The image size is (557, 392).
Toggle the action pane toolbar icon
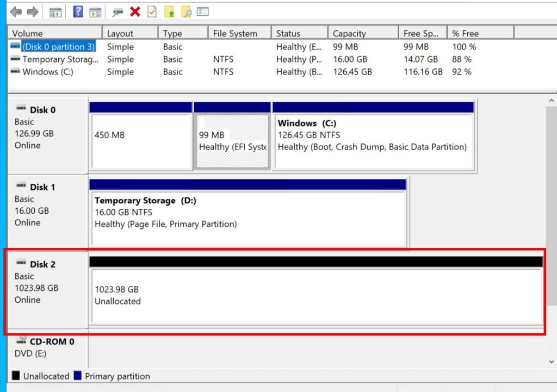[95, 13]
